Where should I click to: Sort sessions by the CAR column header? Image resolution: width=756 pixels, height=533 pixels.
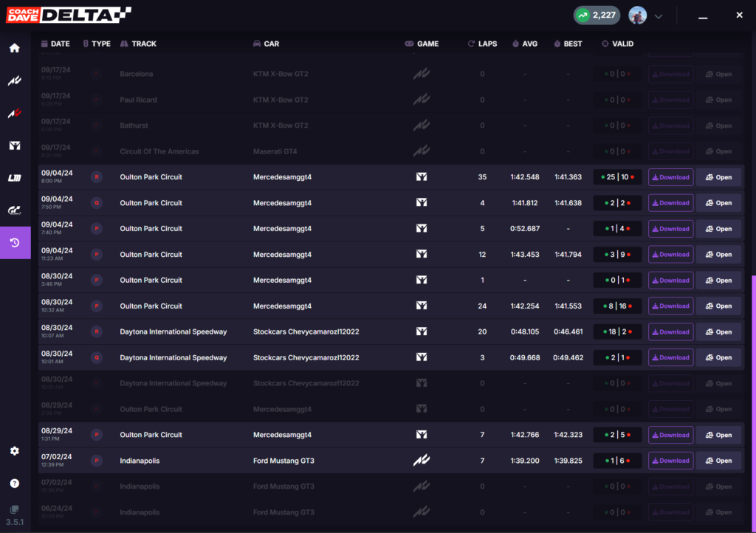[x=266, y=44]
